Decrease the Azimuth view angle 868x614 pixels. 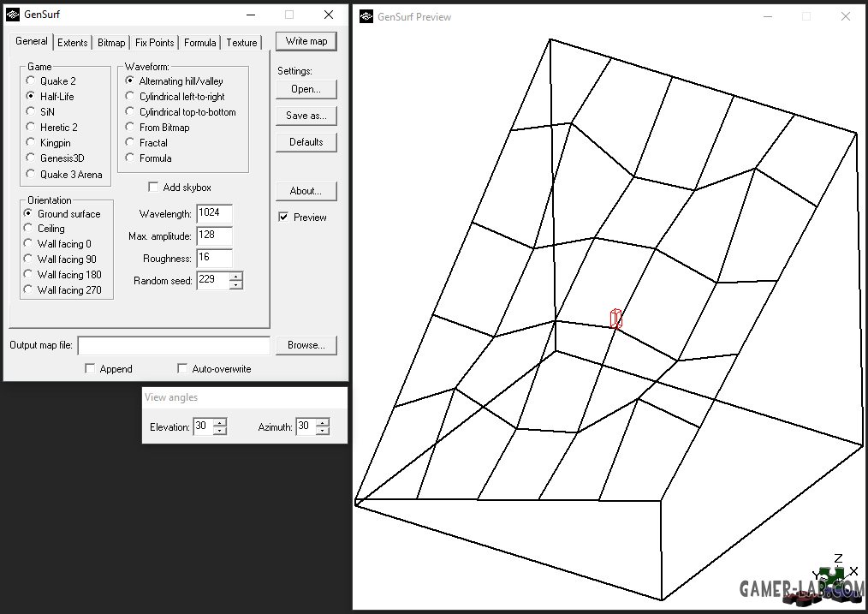tap(323, 432)
